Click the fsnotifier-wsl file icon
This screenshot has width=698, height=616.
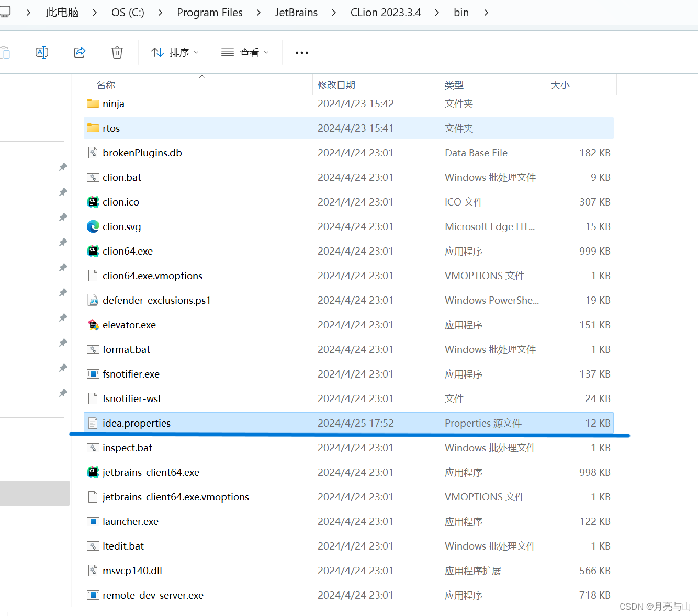click(93, 398)
